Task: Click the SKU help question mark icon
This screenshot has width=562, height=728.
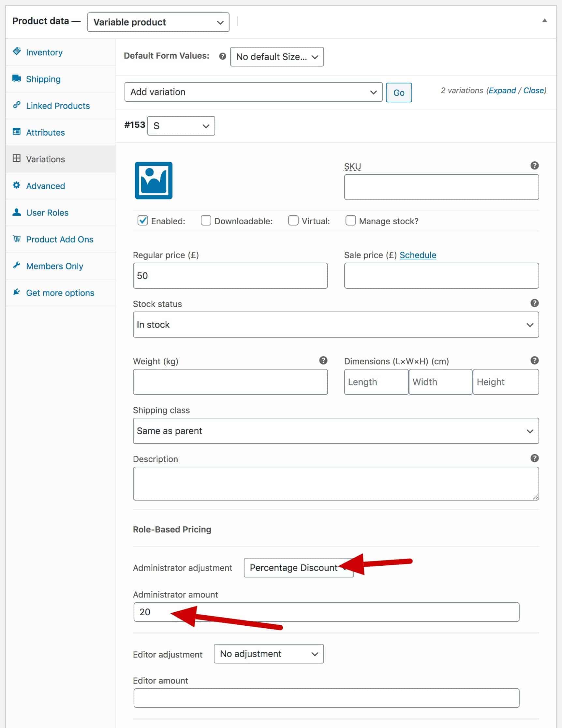Action: click(x=534, y=166)
